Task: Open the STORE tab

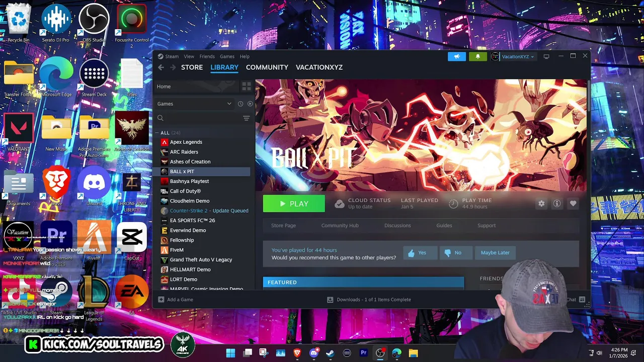Action: pyautogui.click(x=192, y=67)
